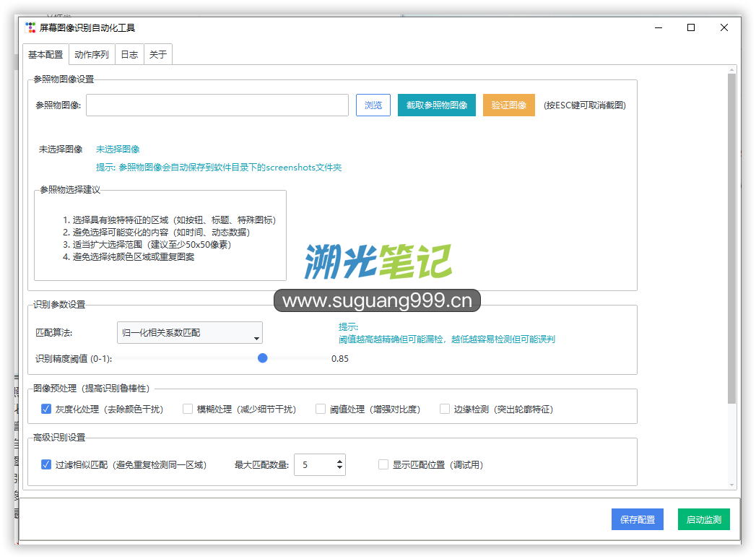Image resolution: width=756 pixels, height=559 pixels.
Task: Increase 最大匹配数量 with up arrow
Action: point(339,461)
